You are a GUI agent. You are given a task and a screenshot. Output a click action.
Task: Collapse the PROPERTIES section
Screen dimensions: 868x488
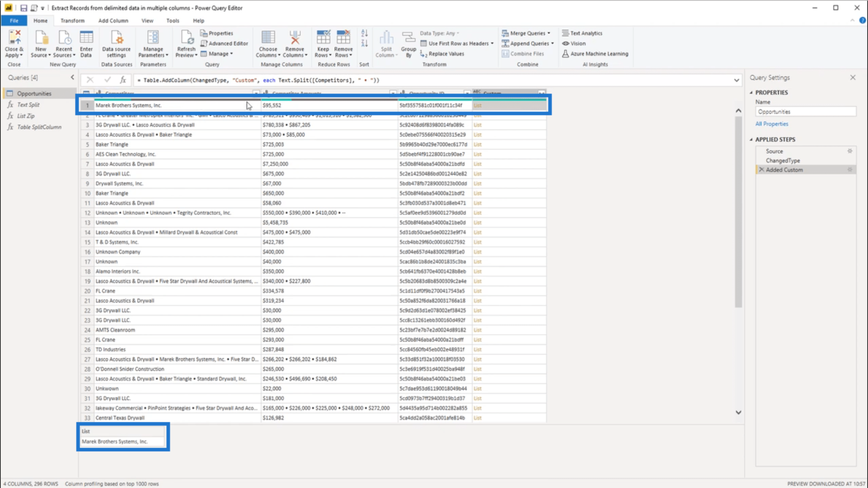(x=752, y=92)
